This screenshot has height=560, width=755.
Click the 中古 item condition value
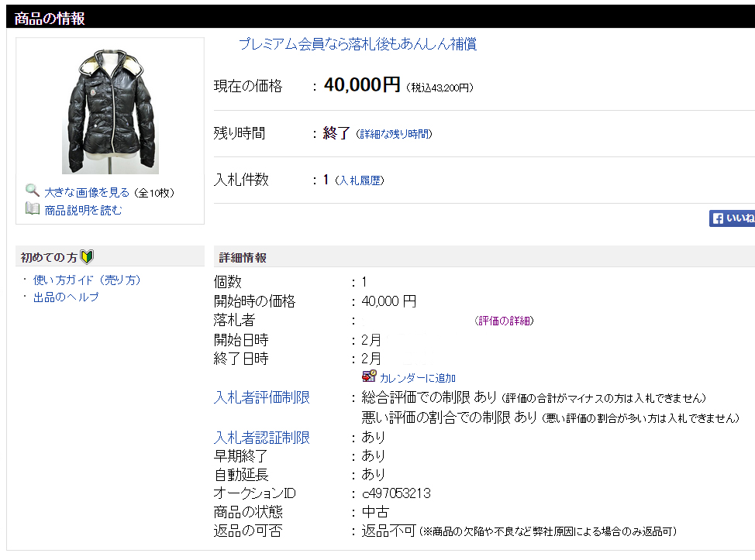(x=375, y=512)
